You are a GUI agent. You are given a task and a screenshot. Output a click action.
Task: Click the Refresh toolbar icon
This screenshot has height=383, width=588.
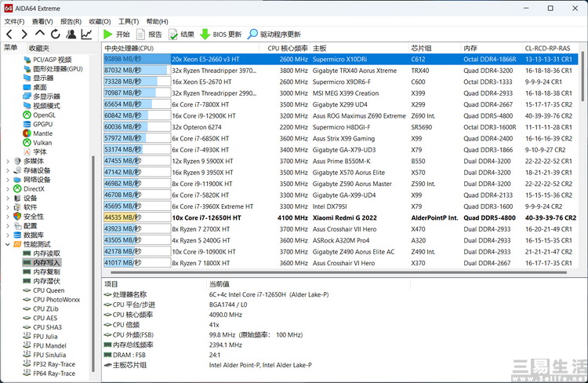tap(56, 35)
